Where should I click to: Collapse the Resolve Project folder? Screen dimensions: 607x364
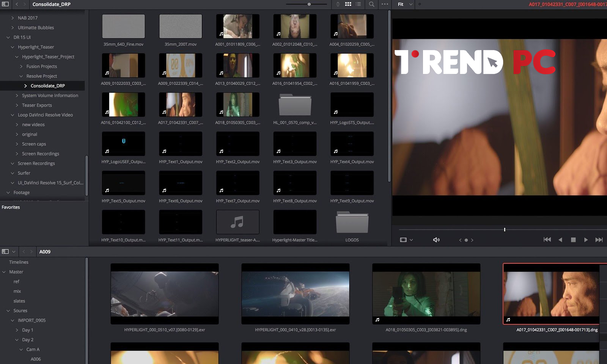[x=21, y=76]
